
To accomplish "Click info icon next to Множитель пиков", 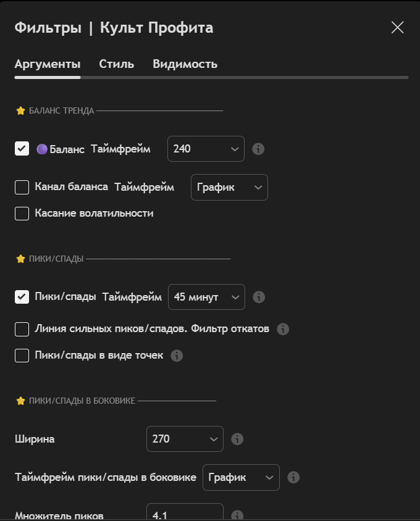I will 237,515.
